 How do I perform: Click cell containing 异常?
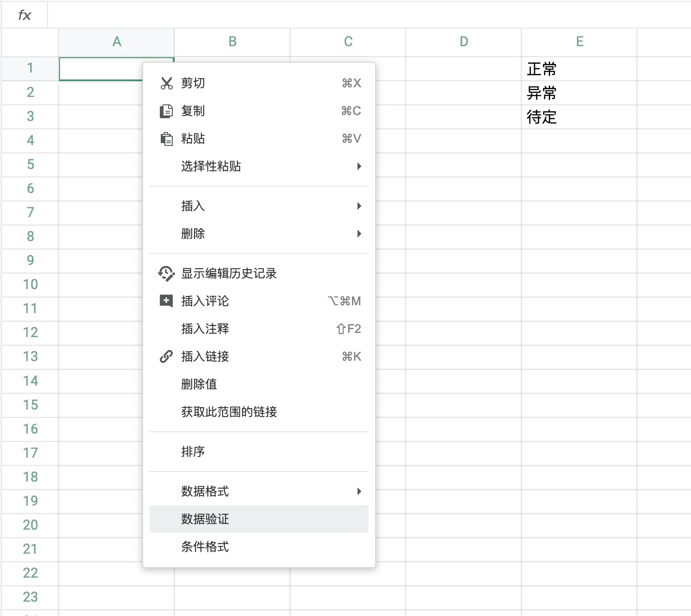(x=579, y=93)
